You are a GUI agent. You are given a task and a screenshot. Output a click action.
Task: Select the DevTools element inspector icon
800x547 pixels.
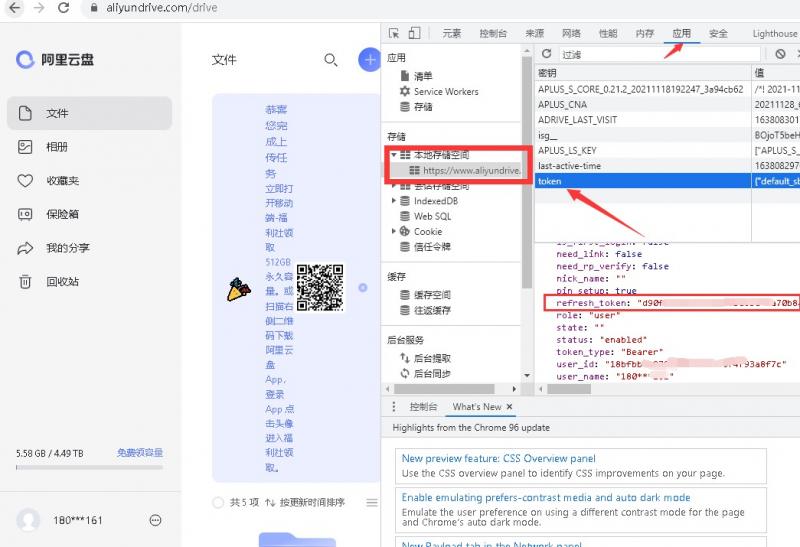[394, 34]
